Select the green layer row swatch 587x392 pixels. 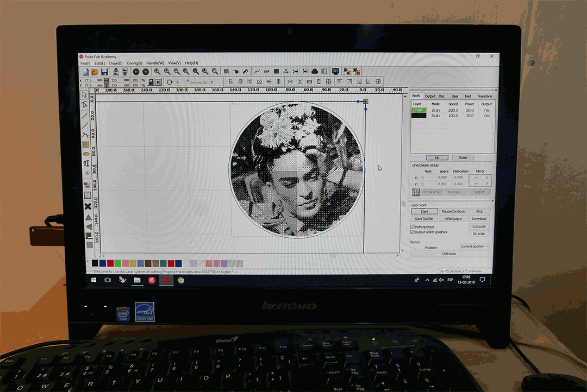(x=419, y=110)
